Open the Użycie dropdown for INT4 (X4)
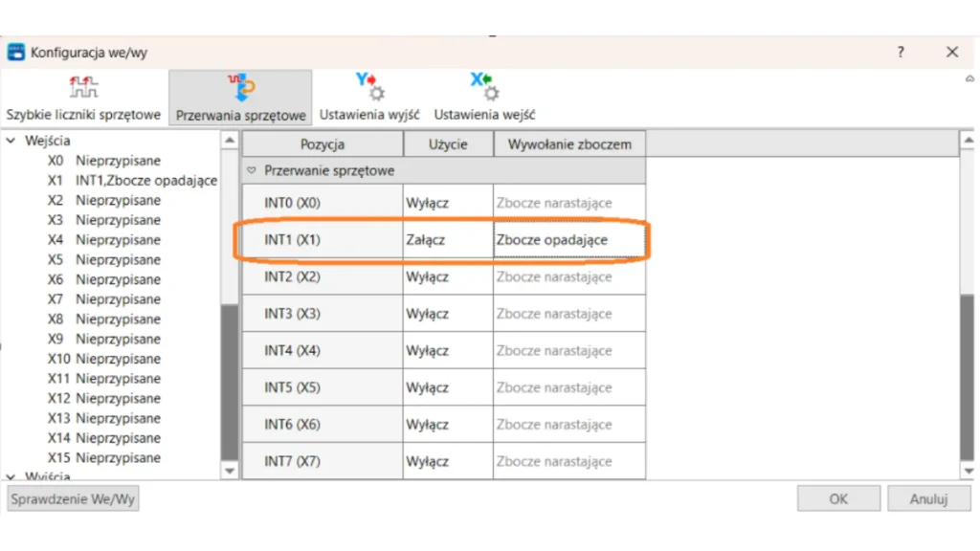Viewport: 980px width, 551px height. (448, 350)
